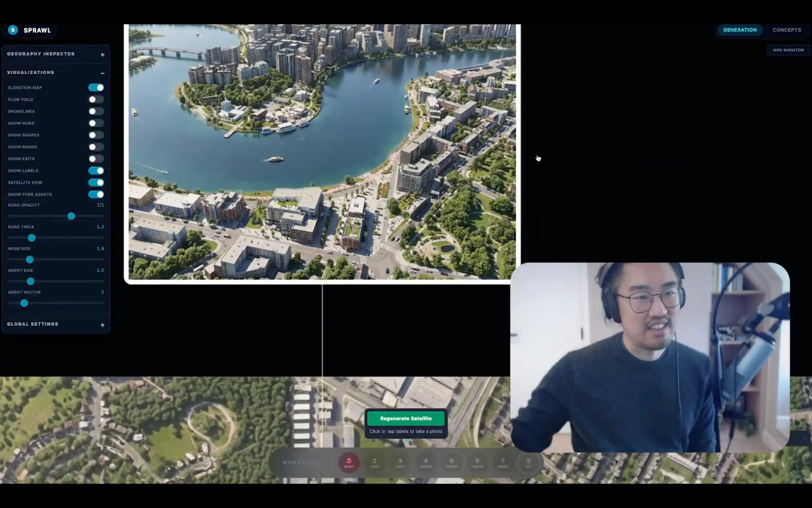Click the Agent Size slider handle
The width and height of the screenshot is (812, 508).
click(30, 281)
